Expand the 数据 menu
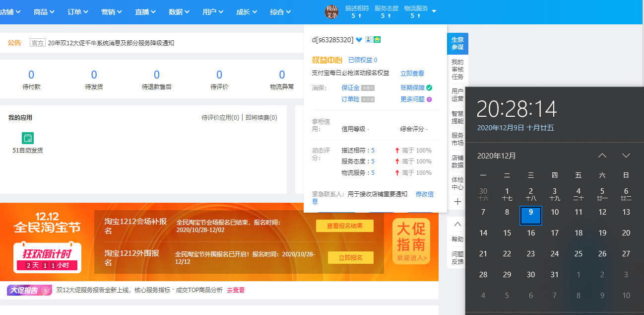 pos(179,12)
